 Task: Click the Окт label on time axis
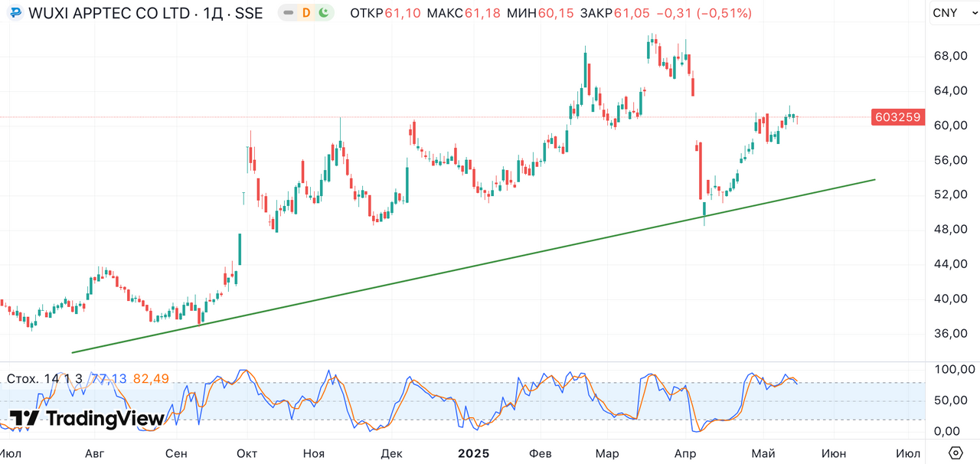point(247,453)
